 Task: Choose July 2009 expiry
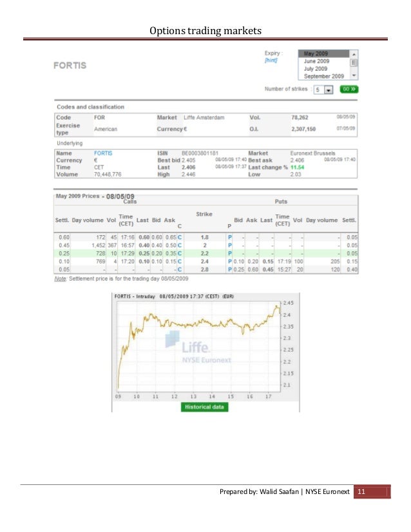coord(315,68)
